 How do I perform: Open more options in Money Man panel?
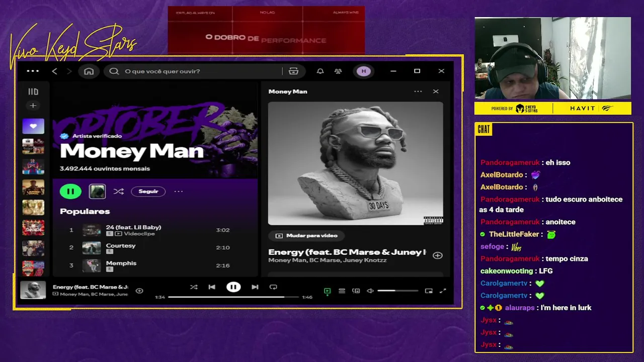point(418,92)
